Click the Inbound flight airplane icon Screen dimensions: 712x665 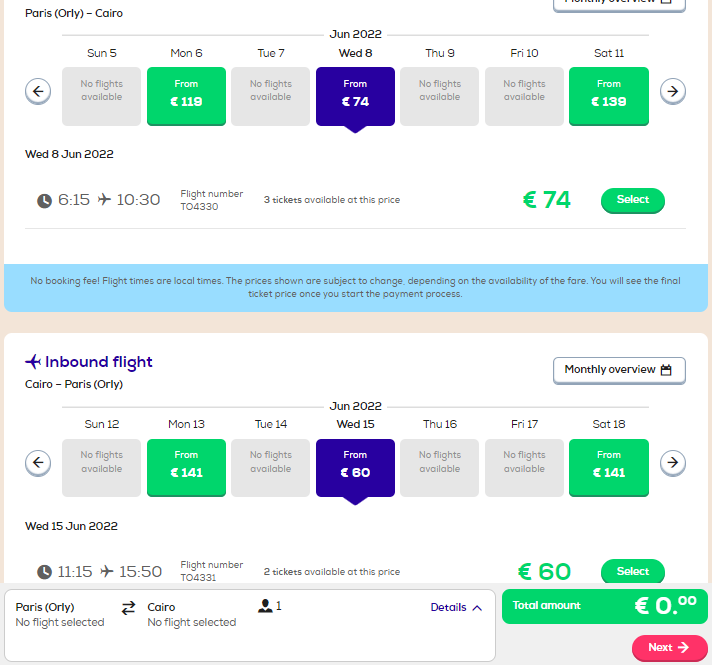(x=33, y=362)
